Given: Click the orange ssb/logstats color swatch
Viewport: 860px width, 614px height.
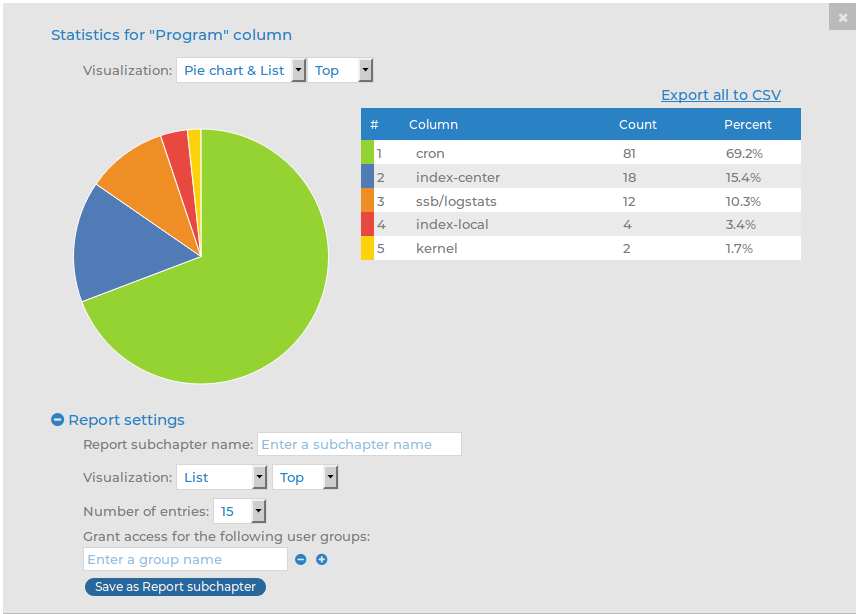Looking at the screenshot, I should [367, 201].
